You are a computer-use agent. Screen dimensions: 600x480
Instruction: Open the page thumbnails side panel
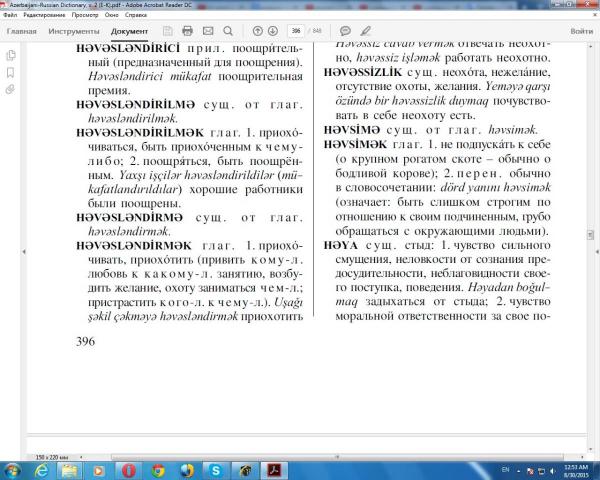(x=10, y=54)
